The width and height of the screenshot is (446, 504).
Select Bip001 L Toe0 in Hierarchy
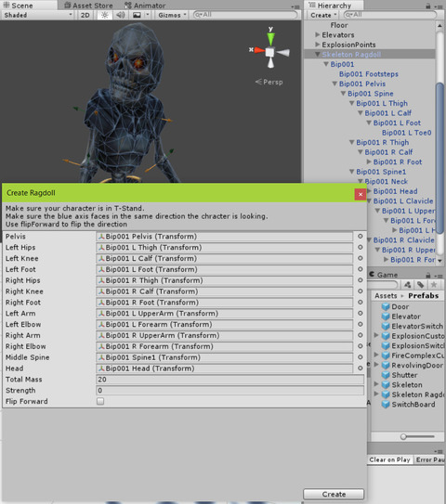coord(406,133)
